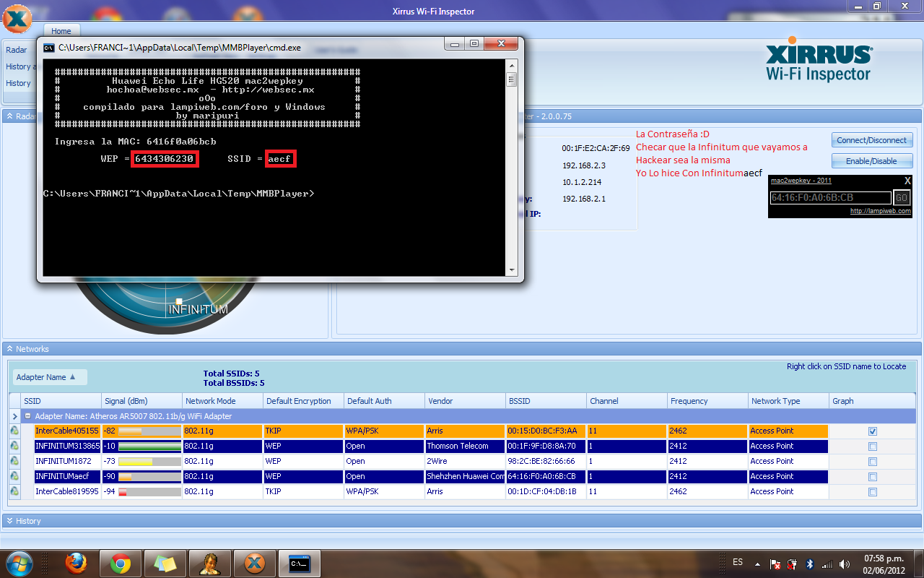924x578 pixels.
Task: Switch to the cmd.exe taskbar button
Action: 299,564
